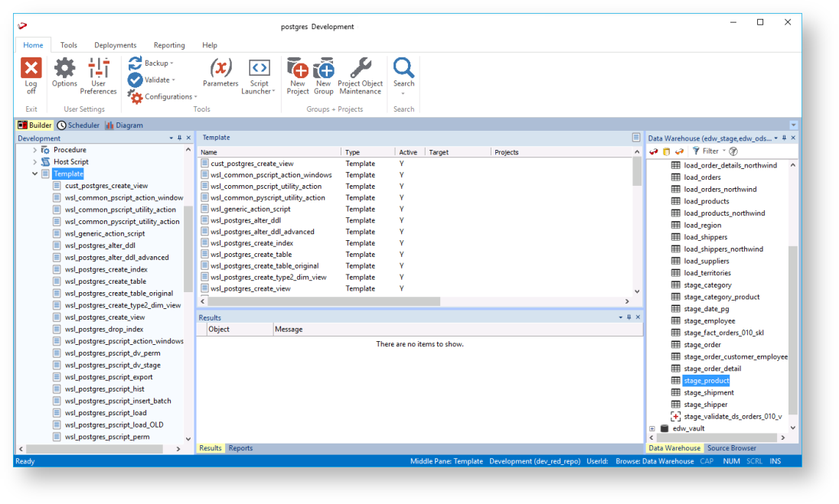Open the Diagram view

point(124,125)
